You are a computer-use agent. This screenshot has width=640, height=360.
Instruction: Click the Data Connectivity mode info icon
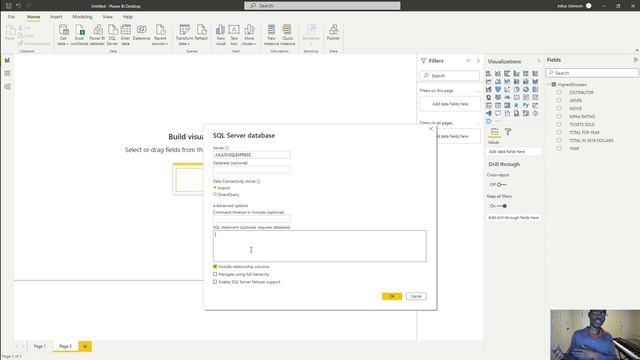pyautogui.click(x=258, y=181)
